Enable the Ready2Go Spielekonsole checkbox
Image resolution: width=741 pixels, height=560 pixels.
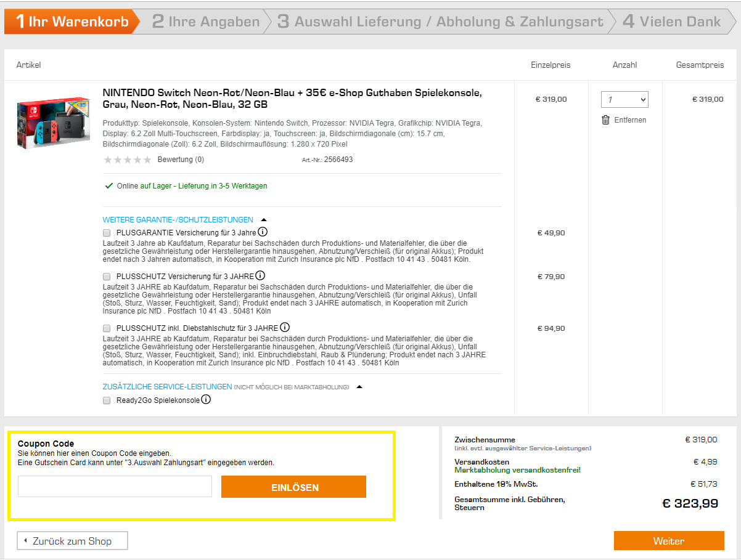[107, 400]
